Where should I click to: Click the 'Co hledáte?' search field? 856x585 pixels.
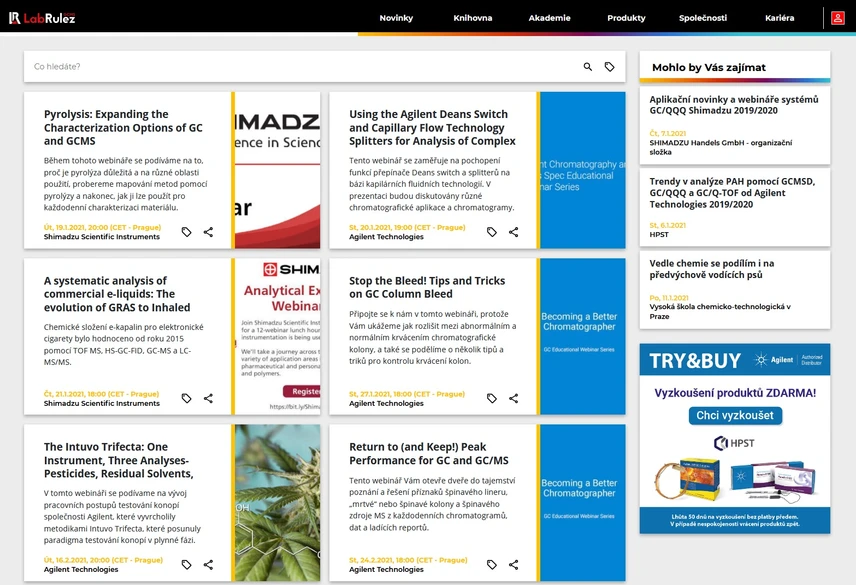tap(303, 67)
